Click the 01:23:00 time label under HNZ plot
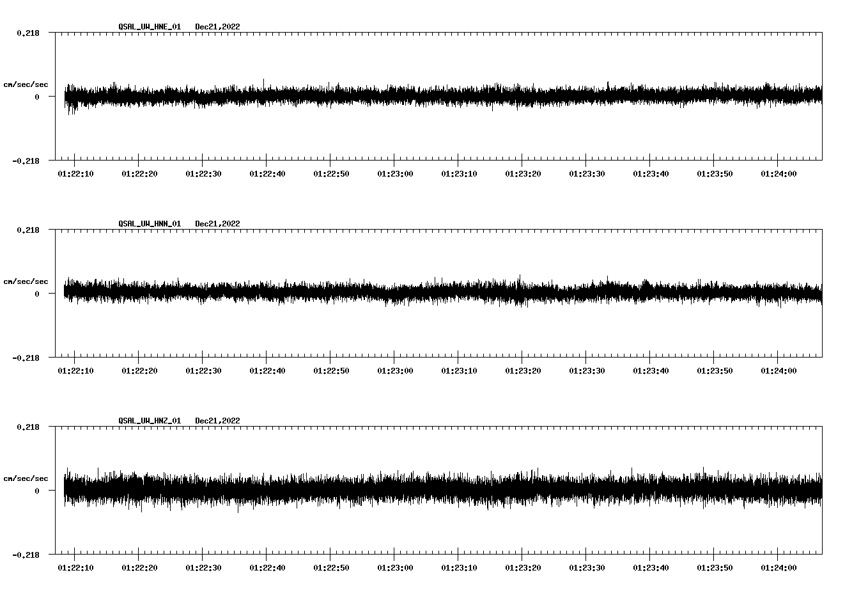The image size is (868, 591). point(395,567)
